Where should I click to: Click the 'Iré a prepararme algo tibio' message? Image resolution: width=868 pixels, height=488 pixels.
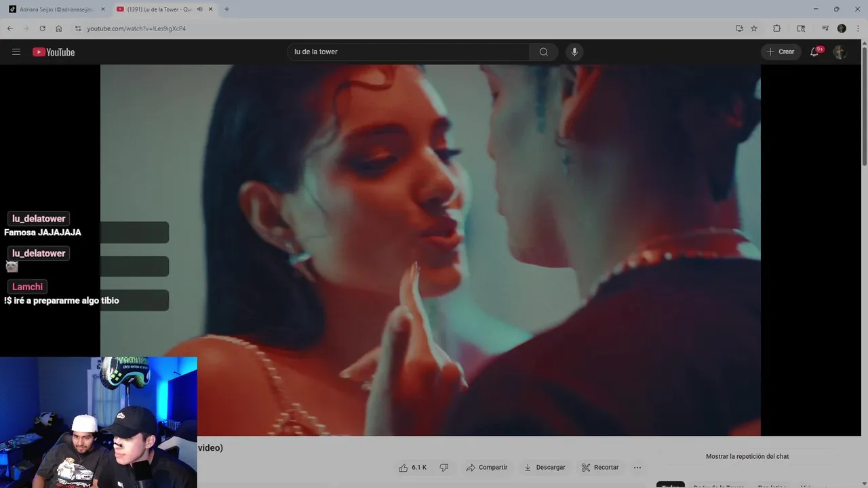pos(62,300)
